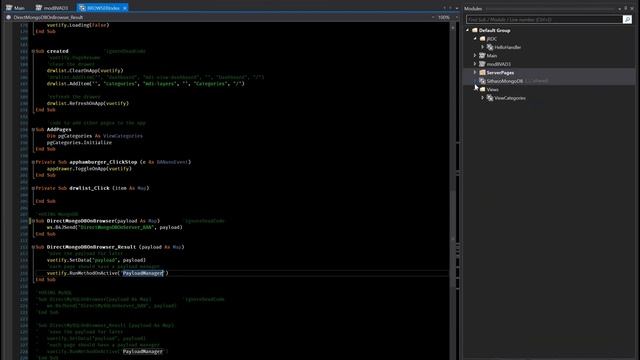640x360 pixels.
Task: Click the vuetify.SetData payload line
Action: click(x=96, y=260)
